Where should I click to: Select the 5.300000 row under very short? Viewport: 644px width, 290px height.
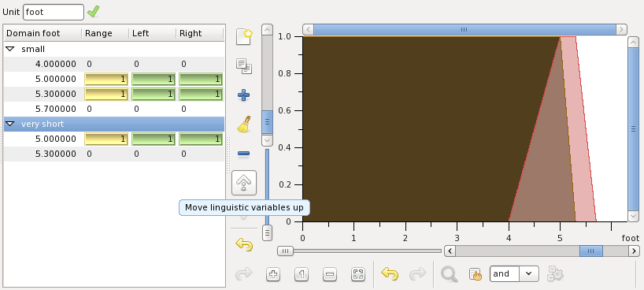tap(114, 154)
